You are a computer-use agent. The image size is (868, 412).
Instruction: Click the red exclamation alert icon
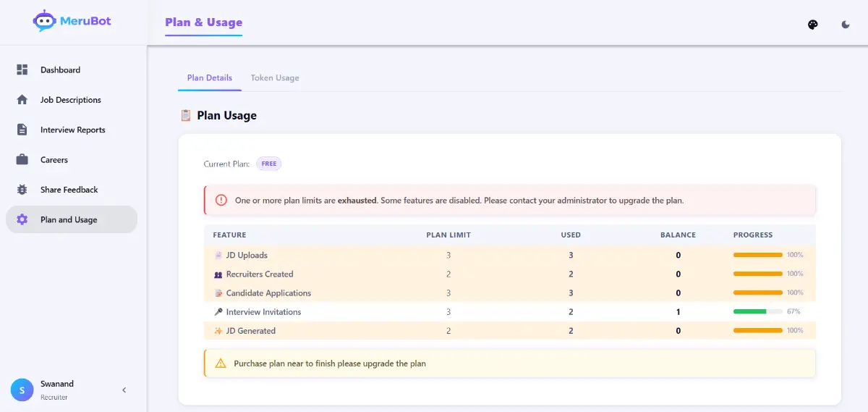click(x=221, y=200)
